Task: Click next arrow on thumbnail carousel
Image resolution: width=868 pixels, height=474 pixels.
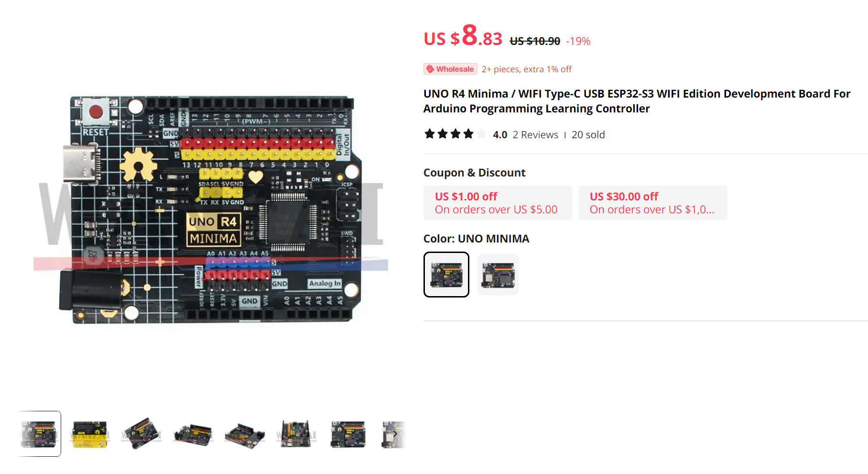Action: pos(395,434)
